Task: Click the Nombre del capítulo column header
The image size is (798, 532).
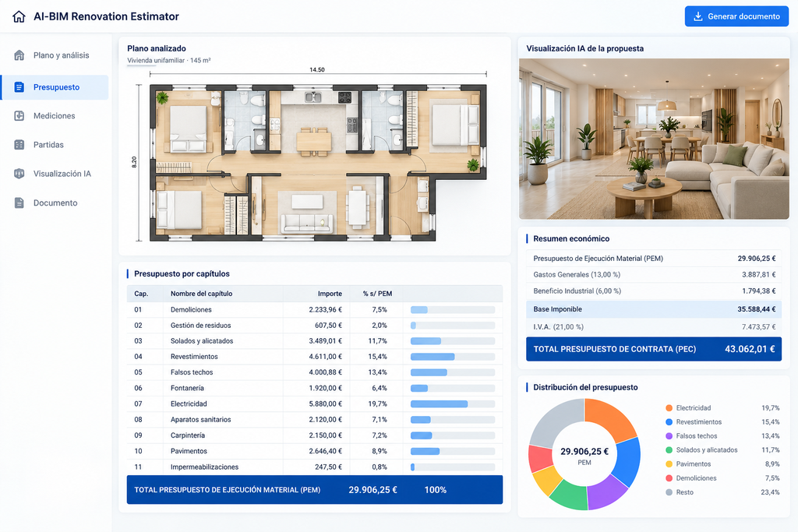Action: coord(201,294)
